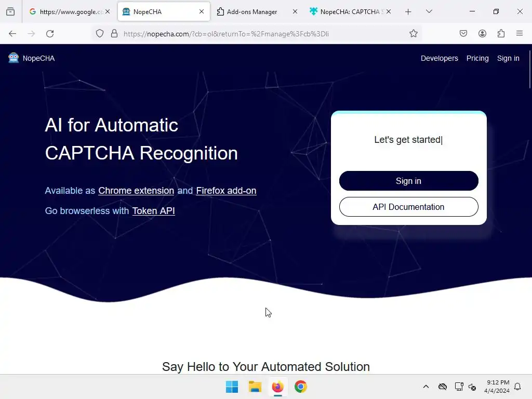Open the network display tray icon
Image resolution: width=532 pixels, height=399 pixels.
click(459, 387)
